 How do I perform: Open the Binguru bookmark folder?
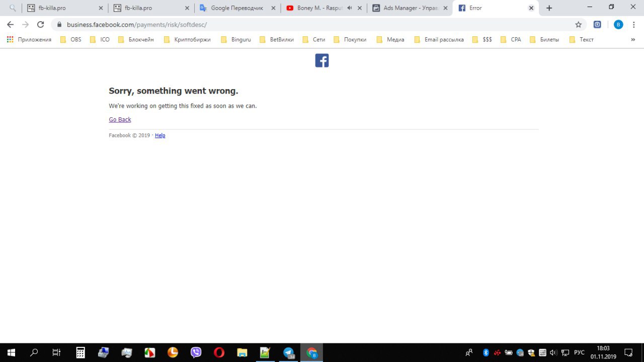tap(236, 39)
